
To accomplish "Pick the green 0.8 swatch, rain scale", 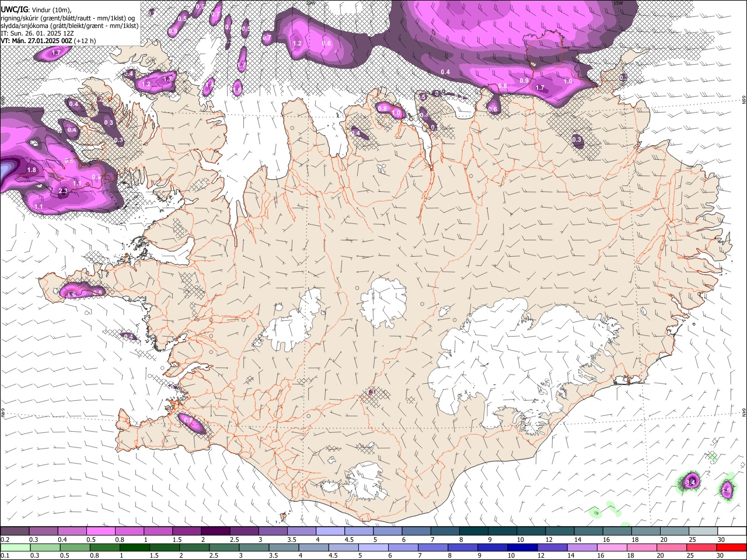I will [x=104, y=547].
